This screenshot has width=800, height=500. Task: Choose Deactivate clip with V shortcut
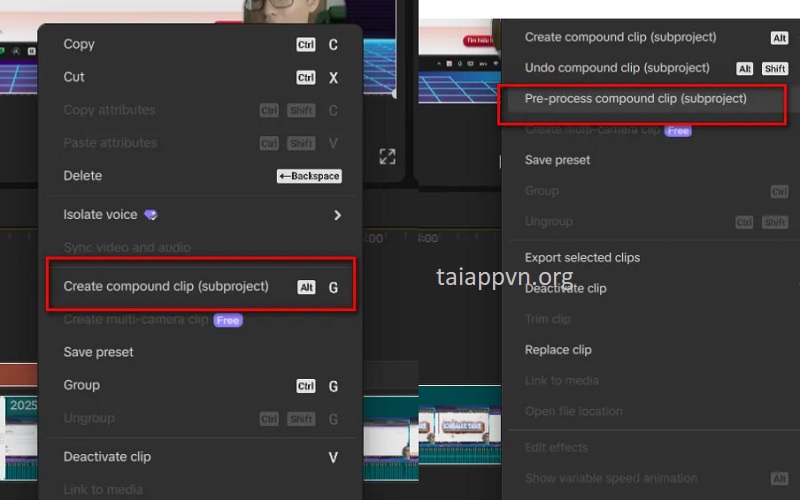[201, 457]
